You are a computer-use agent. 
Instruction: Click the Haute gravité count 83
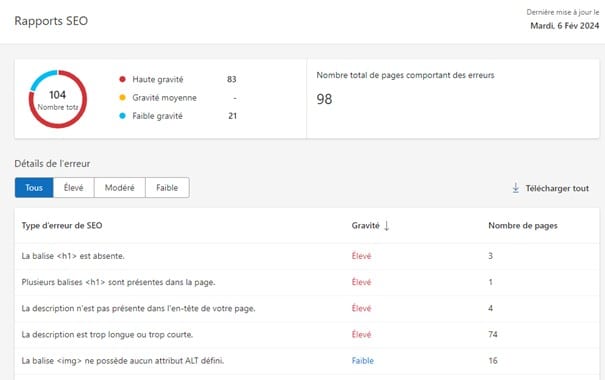(232, 79)
